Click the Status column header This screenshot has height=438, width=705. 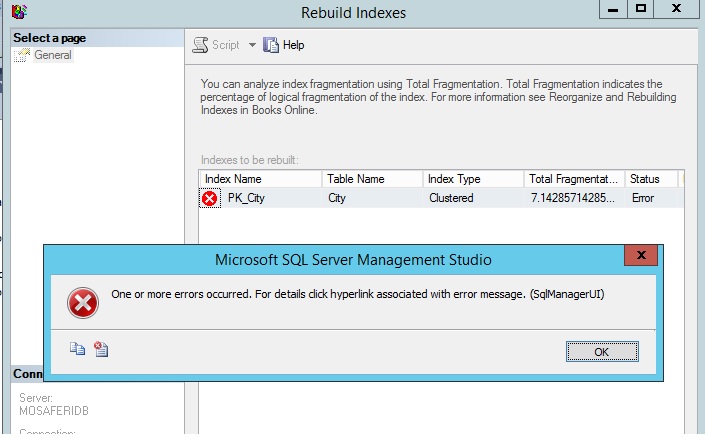click(x=651, y=179)
